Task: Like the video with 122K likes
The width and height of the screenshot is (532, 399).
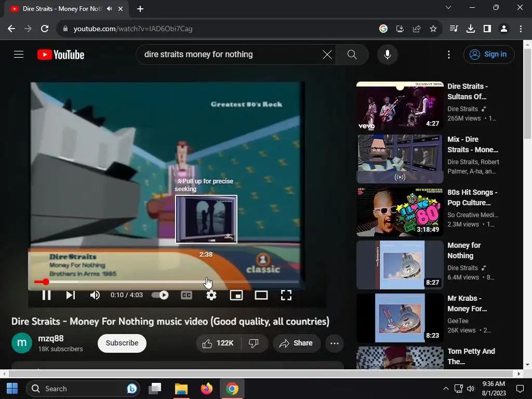Action: point(218,343)
